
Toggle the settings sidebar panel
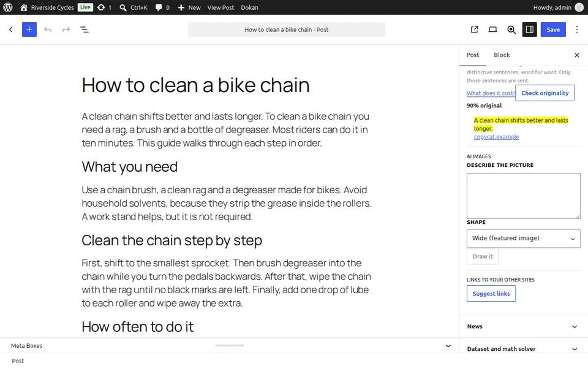pos(529,29)
